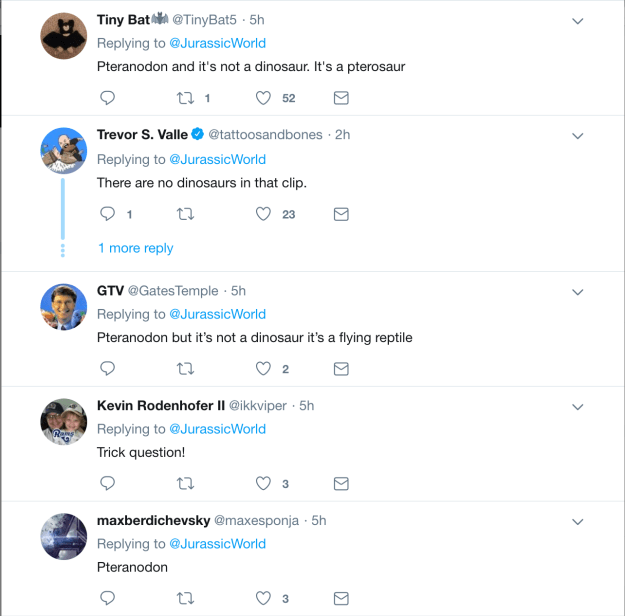This screenshot has width=625, height=616.
Task: Like GTV's tweet with 2 likes
Action: (264, 369)
